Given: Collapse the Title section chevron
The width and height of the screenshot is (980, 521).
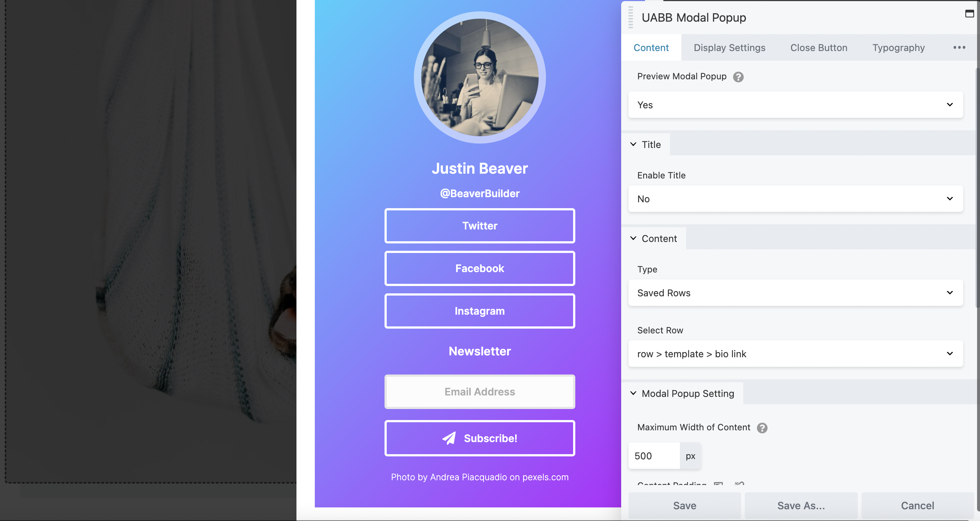Looking at the screenshot, I should click(x=633, y=144).
